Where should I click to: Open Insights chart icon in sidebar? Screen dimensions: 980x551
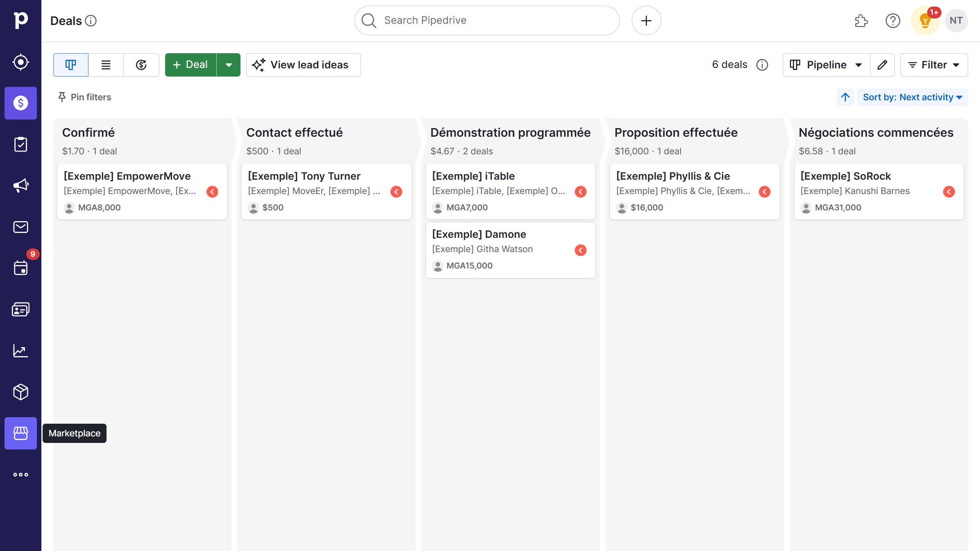(x=20, y=351)
